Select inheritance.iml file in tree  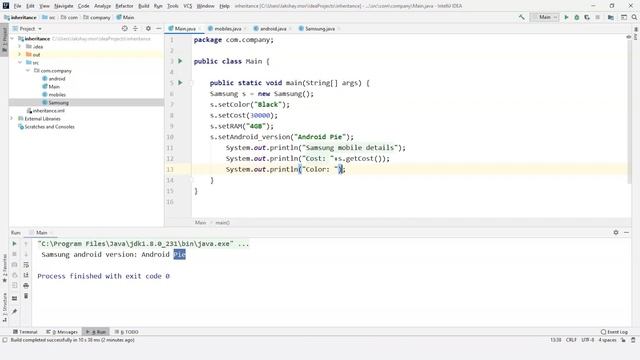pyautogui.click(x=45, y=111)
